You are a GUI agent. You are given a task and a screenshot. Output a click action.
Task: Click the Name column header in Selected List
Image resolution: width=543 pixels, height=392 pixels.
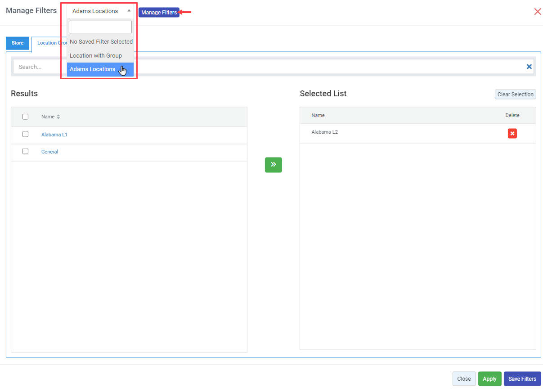point(318,115)
